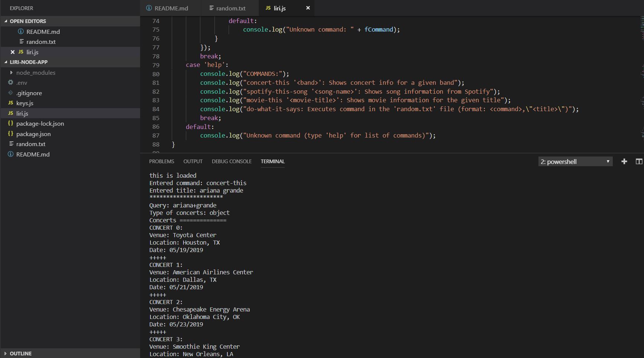The image size is (644, 358).
Task: Close the liri.js editor tab
Action: pyautogui.click(x=308, y=8)
